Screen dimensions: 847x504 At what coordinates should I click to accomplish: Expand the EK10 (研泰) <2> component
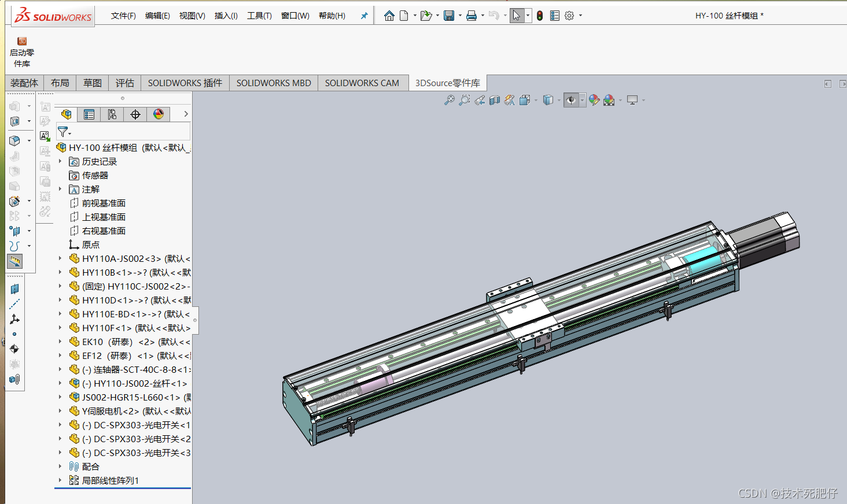coord(60,342)
